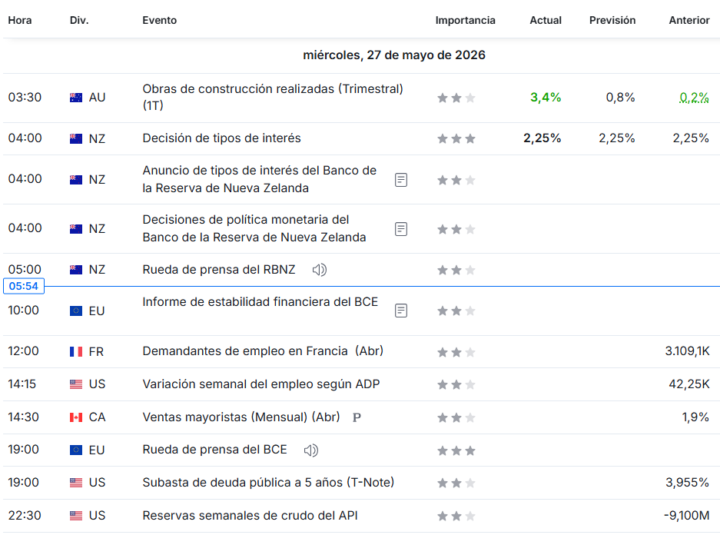Click the 3.109,1K previous value
The width and height of the screenshot is (720, 535).
pyautogui.click(x=687, y=351)
